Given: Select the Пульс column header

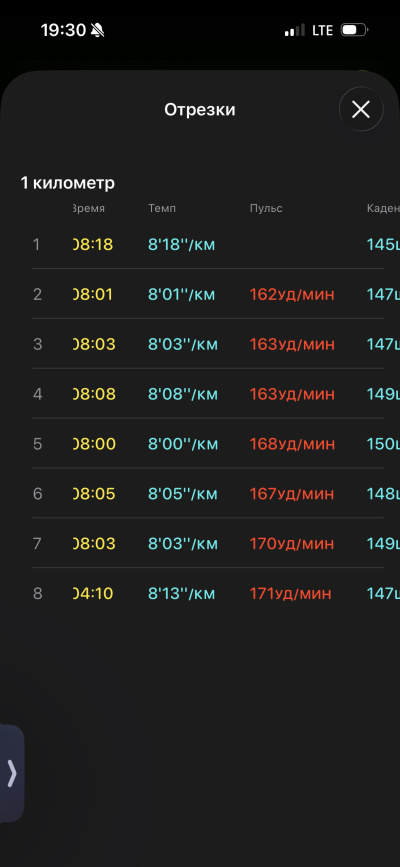Looking at the screenshot, I should 266,208.
